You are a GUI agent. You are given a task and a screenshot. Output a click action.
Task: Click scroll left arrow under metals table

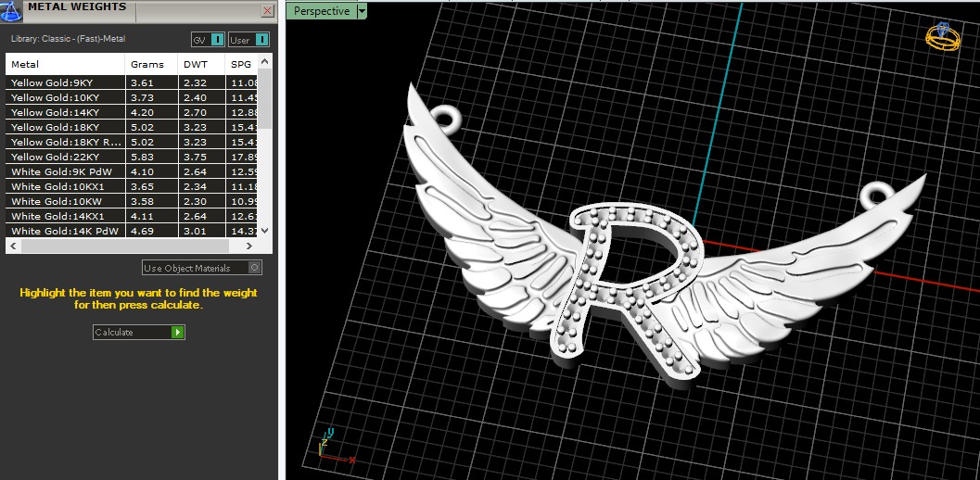point(12,246)
